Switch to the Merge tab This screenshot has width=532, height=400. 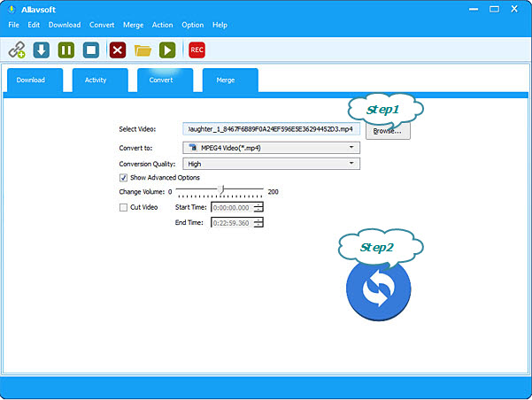pos(230,80)
